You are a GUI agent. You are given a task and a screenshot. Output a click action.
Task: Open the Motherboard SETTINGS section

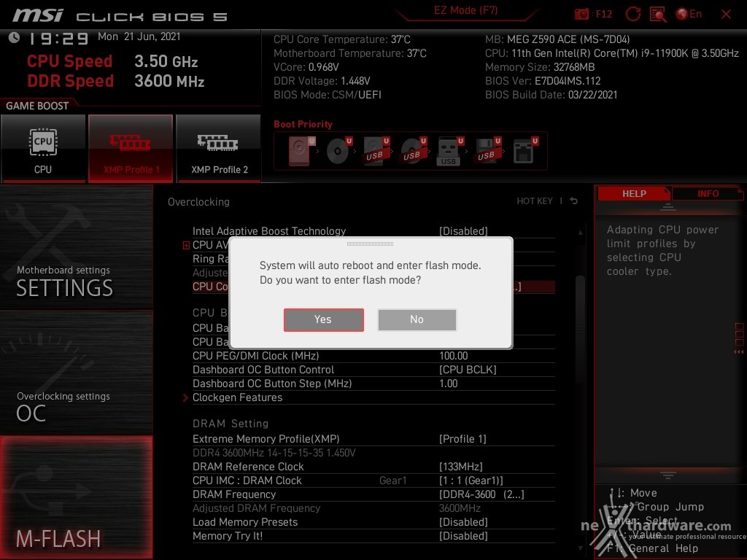[76, 247]
